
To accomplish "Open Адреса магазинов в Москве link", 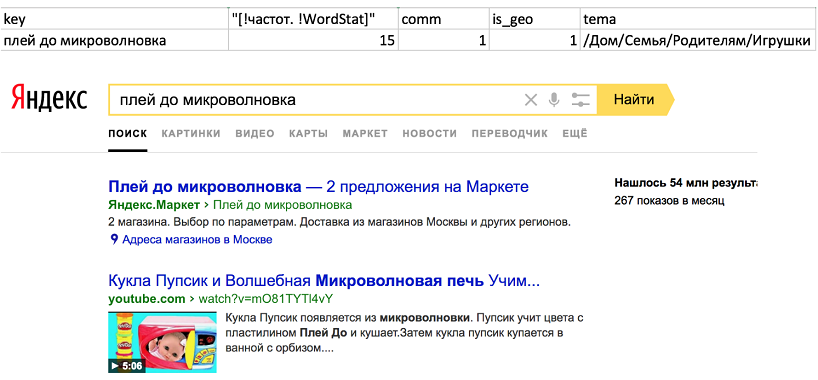I will pyautogui.click(x=197, y=240).
